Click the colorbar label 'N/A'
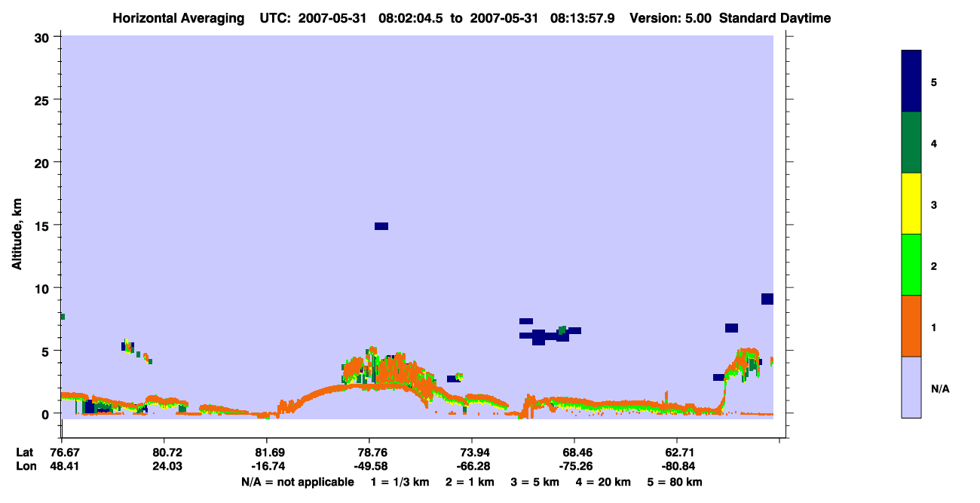 940,389
